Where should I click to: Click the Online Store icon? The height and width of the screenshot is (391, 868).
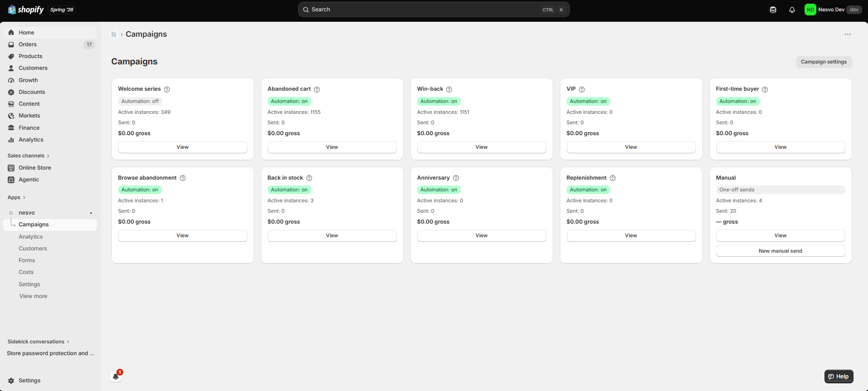pyautogui.click(x=11, y=168)
